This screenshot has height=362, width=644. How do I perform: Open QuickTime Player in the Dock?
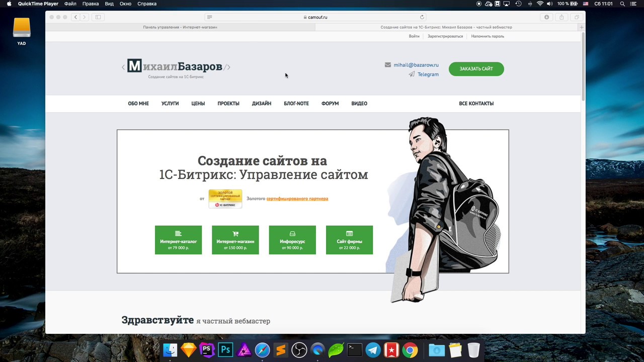317,350
